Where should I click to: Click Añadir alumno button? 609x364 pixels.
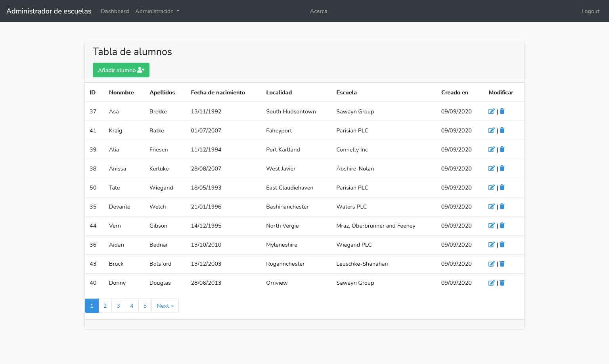(x=121, y=70)
